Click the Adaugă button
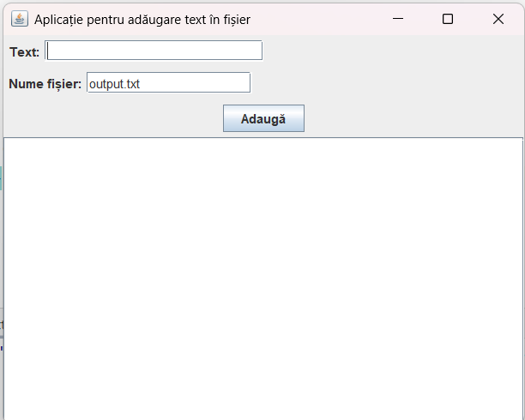The image size is (525, 420). pos(263,118)
